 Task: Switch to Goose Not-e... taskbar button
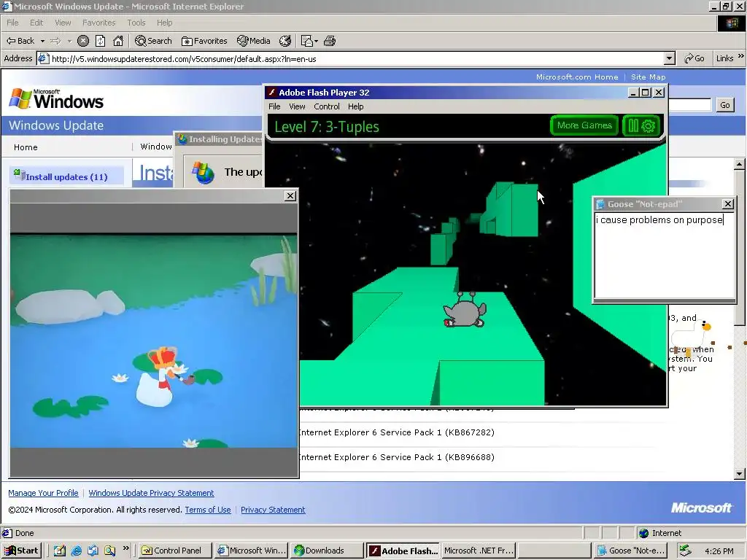(631, 551)
